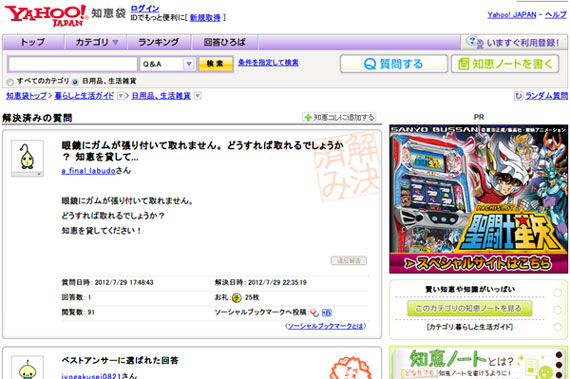570x379 pixels.
Task: Click the 知恵ノートを書く button
Action: [x=505, y=64]
